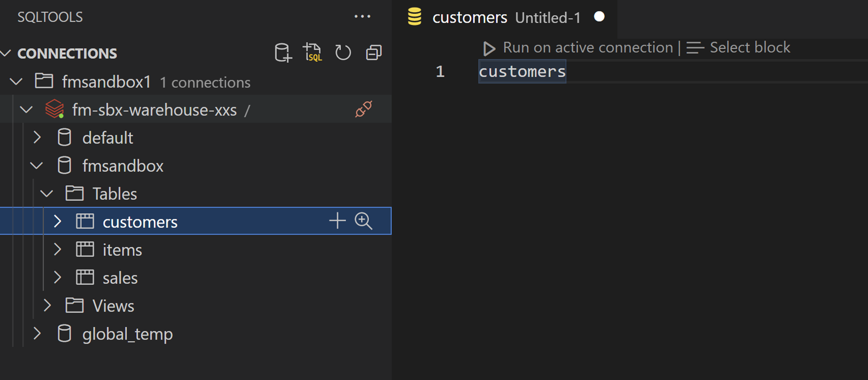This screenshot has width=868, height=380.
Task: Click the yellow database icon in editor tab
Action: pyautogui.click(x=415, y=17)
